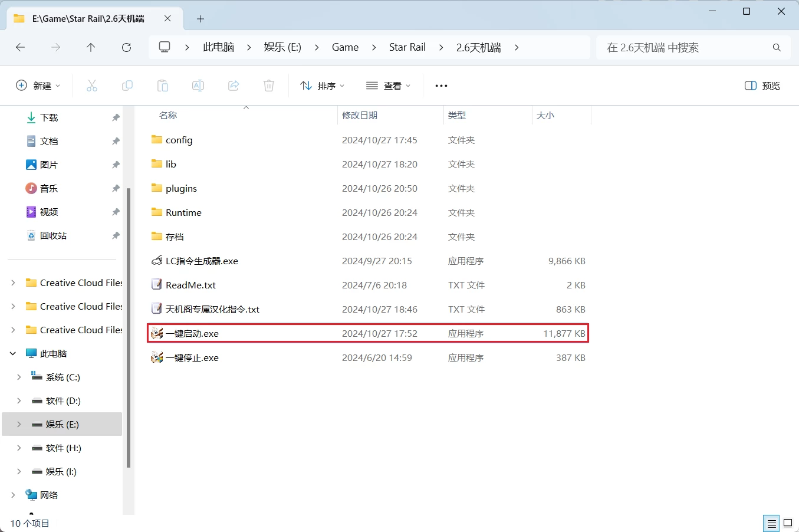Open the See more ellipsis menu
The height and width of the screenshot is (532, 799).
point(441,86)
